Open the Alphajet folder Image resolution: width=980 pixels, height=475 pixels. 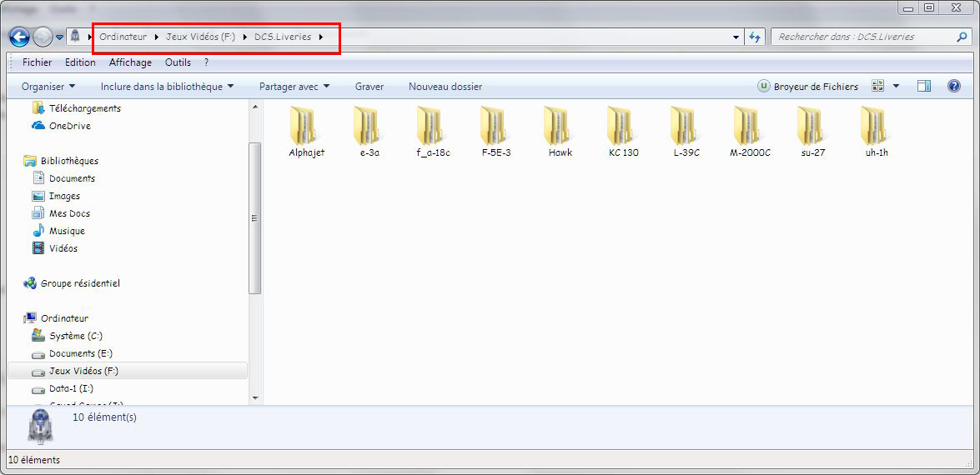(306, 131)
